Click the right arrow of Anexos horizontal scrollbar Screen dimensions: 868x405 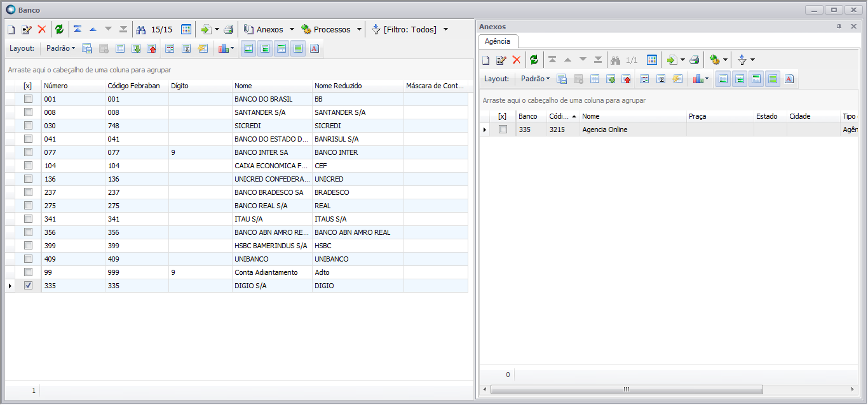click(x=853, y=389)
